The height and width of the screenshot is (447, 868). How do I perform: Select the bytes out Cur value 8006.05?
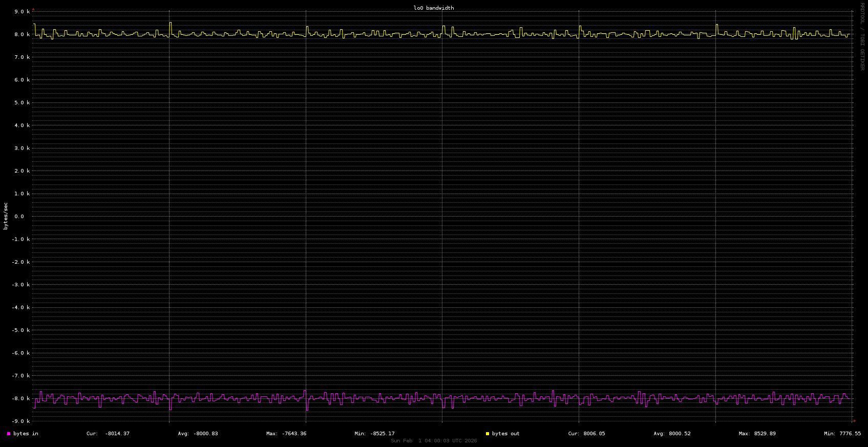[594, 434]
